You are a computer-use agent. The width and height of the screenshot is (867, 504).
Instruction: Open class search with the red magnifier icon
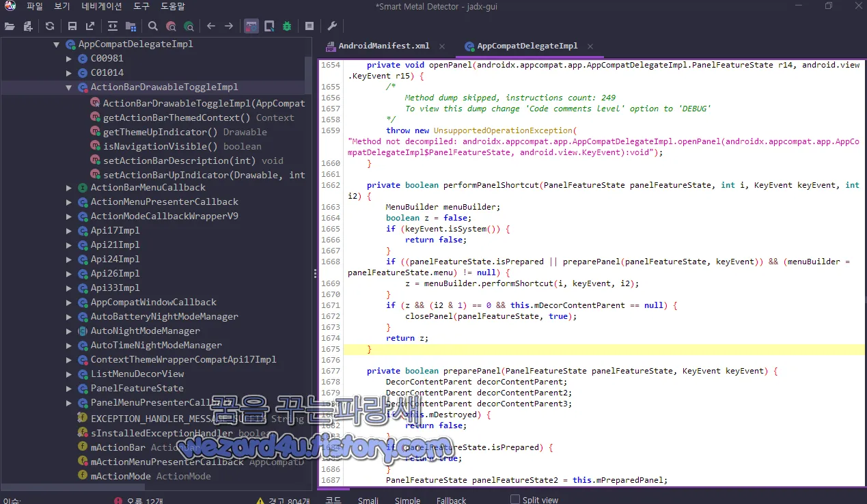171,26
